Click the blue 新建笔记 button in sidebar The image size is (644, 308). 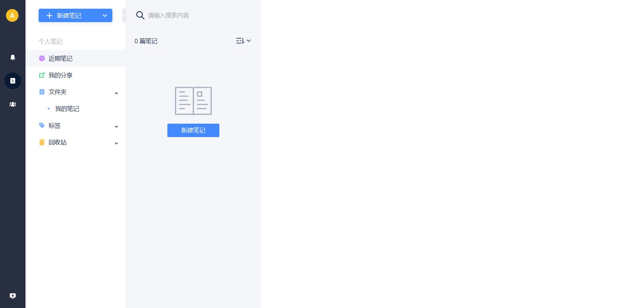point(68,15)
